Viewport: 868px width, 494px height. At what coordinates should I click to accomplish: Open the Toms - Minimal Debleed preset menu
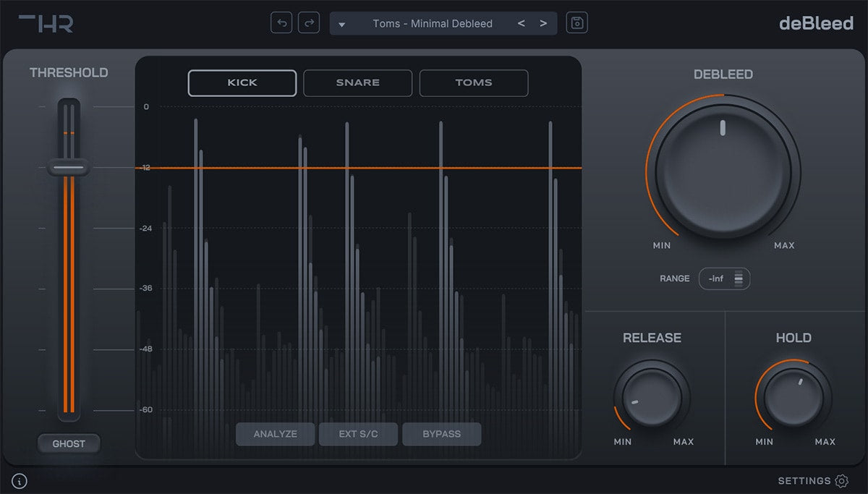432,23
